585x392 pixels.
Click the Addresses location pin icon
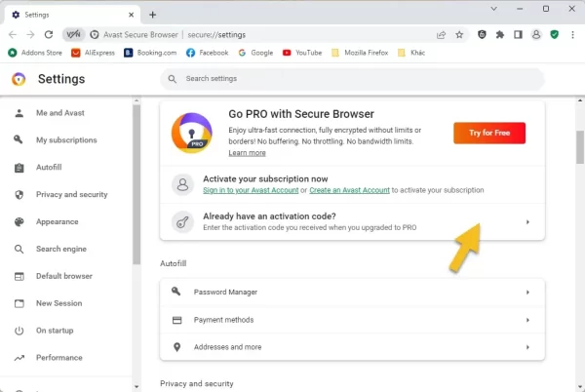click(176, 347)
